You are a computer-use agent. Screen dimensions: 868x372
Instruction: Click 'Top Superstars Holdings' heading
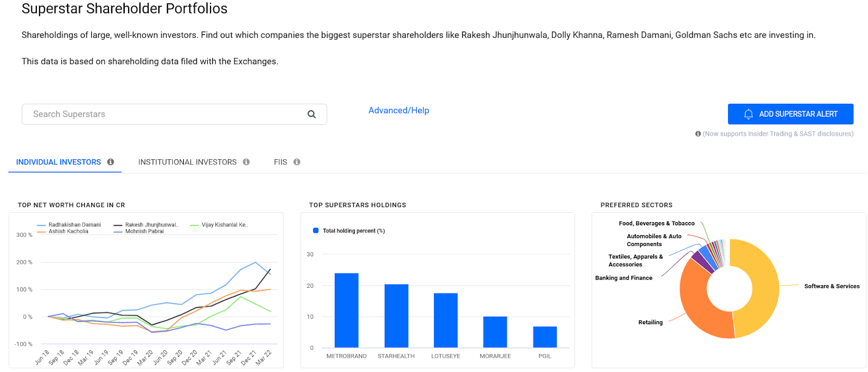click(x=358, y=205)
